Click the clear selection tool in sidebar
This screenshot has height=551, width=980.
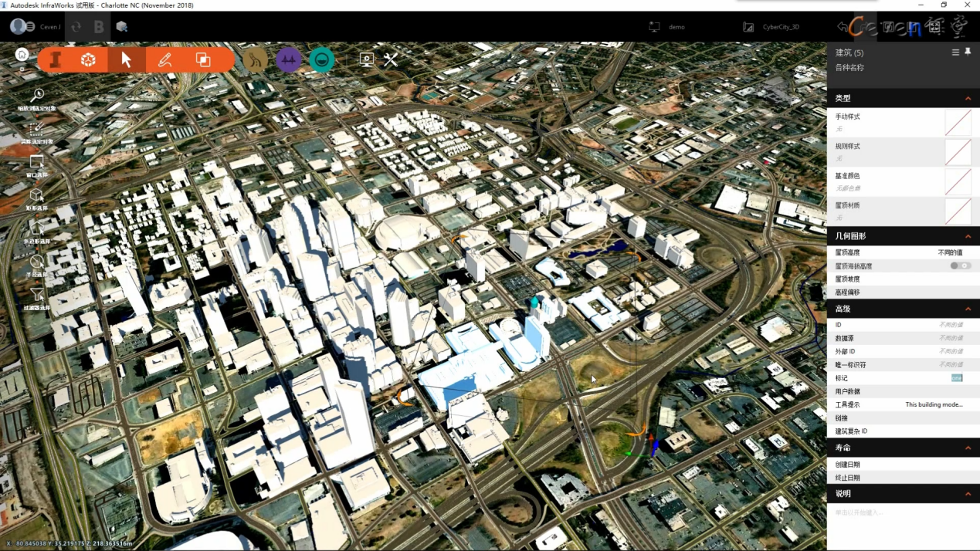click(37, 132)
